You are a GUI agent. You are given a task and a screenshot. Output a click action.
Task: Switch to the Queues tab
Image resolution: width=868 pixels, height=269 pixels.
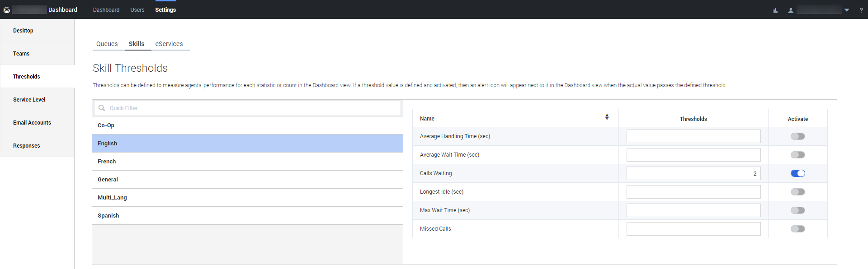click(x=107, y=44)
